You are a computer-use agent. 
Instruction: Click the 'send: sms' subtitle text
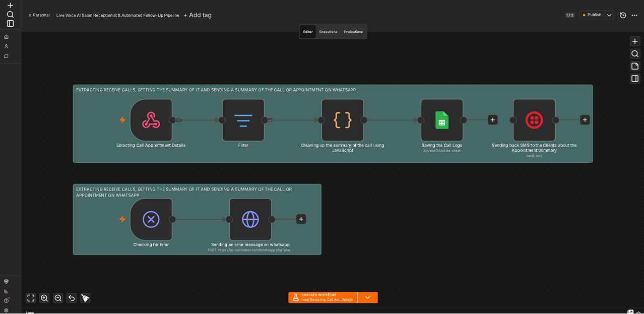(534, 155)
